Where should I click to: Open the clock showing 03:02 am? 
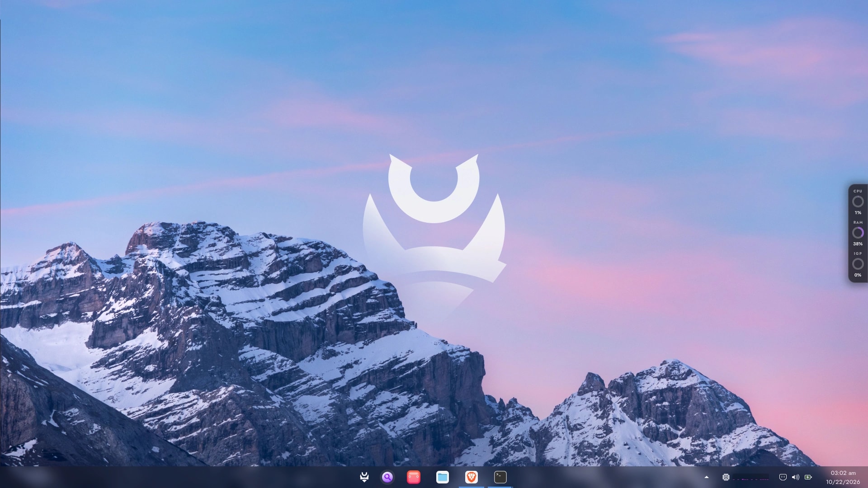[x=843, y=473]
